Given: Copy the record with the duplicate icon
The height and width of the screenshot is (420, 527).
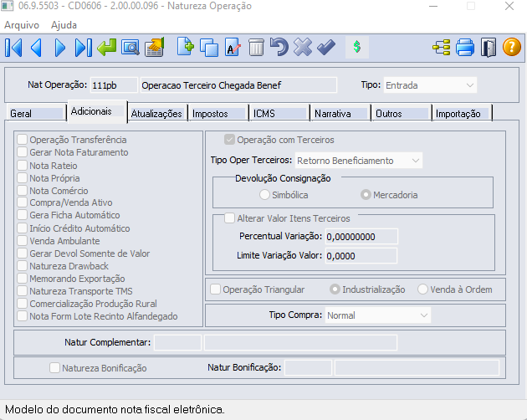Looking at the screenshot, I should (209, 48).
